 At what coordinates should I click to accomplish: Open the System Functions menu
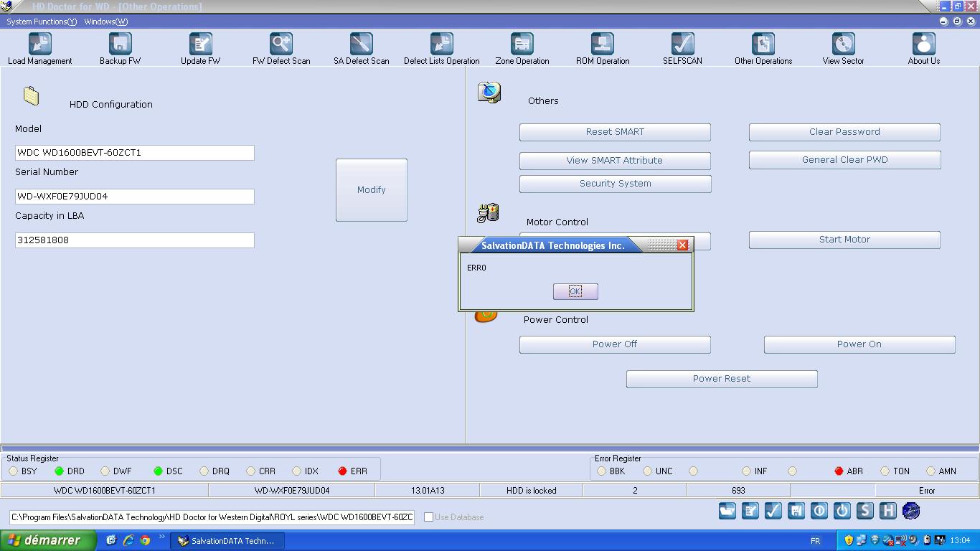point(42,22)
